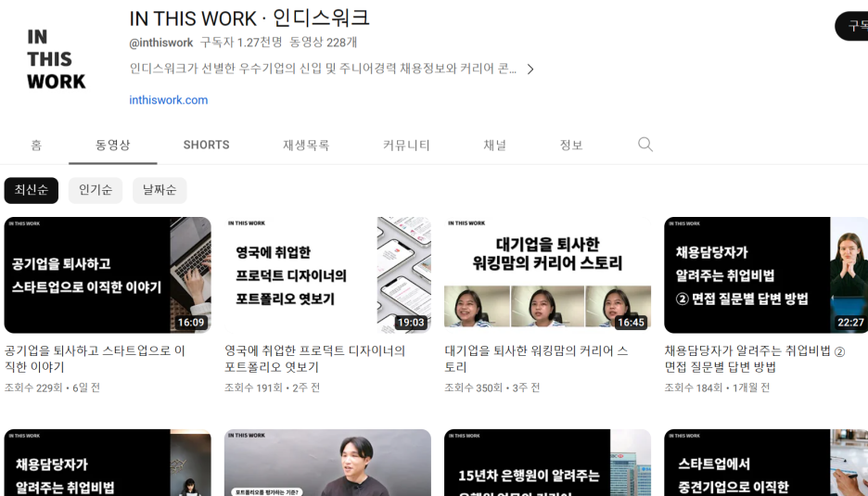
Task: Switch to the 홈 tab
Action: click(x=36, y=145)
